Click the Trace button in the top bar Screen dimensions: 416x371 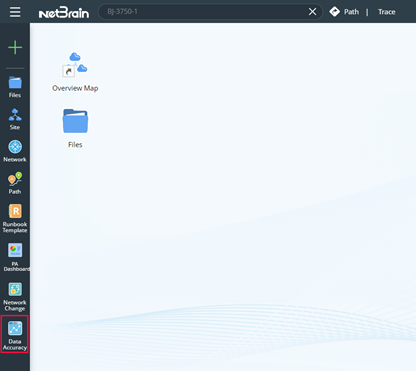[387, 12]
